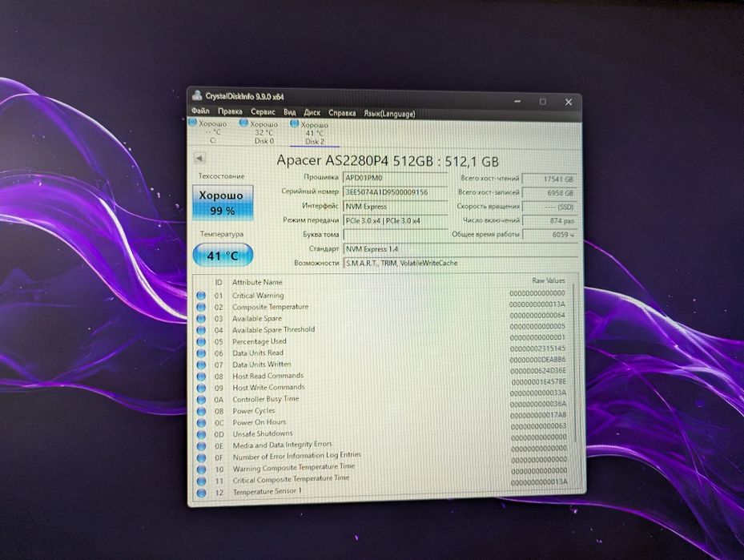Click the Стандарт field NVM Express 1.4
This screenshot has width=744, height=560.
point(460,249)
